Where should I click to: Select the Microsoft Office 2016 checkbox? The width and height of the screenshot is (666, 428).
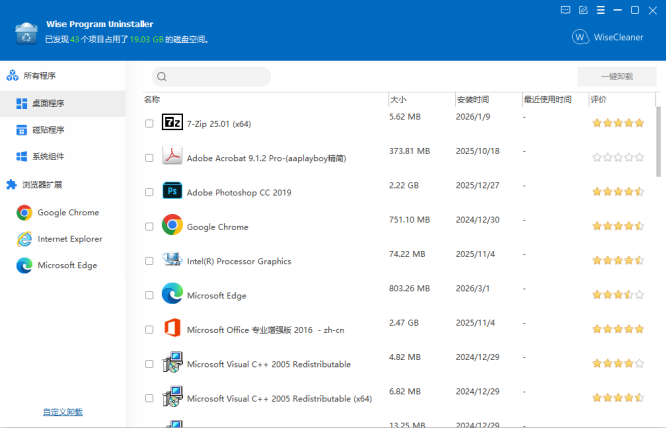click(149, 329)
